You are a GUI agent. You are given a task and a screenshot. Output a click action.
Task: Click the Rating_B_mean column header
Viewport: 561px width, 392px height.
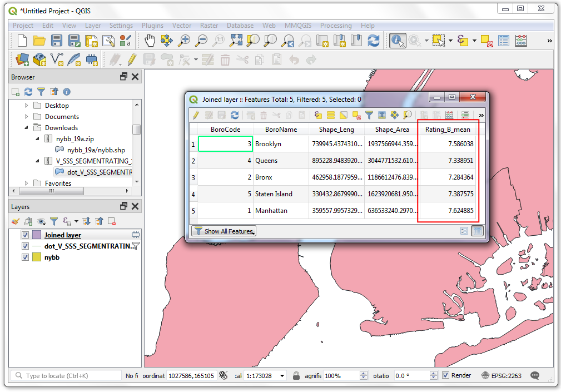pyautogui.click(x=448, y=130)
